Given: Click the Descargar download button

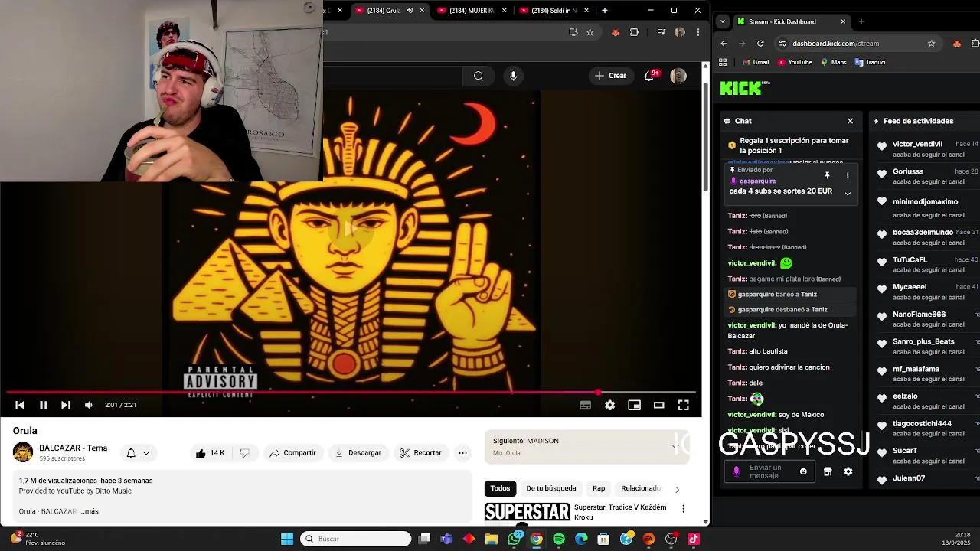Looking at the screenshot, I should (358, 452).
